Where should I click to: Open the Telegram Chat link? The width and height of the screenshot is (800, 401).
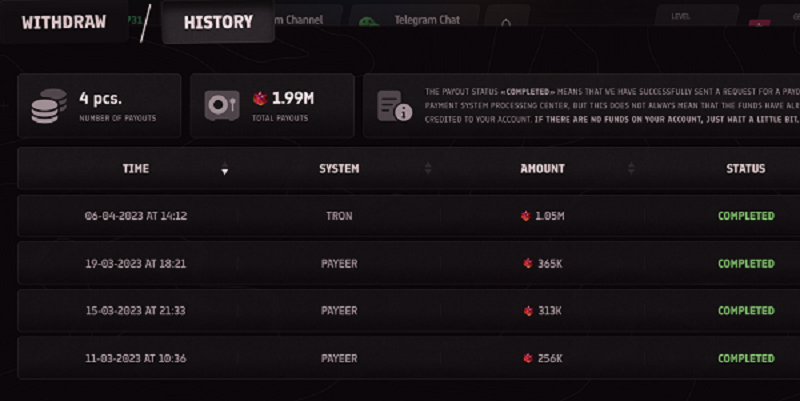pyautogui.click(x=419, y=21)
